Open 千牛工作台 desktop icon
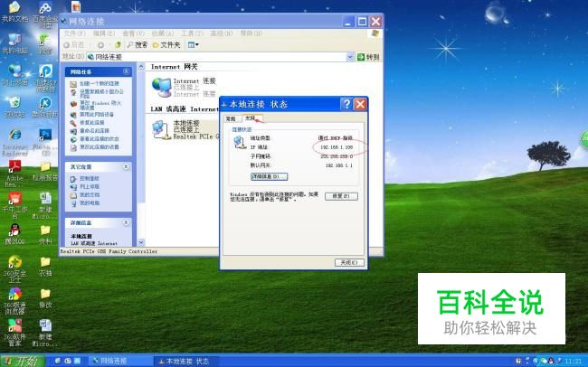 pyautogui.click(x=14, y=205)
